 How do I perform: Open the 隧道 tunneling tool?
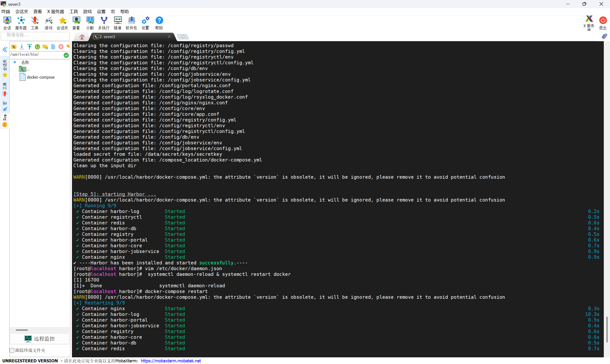pos(117,23)
